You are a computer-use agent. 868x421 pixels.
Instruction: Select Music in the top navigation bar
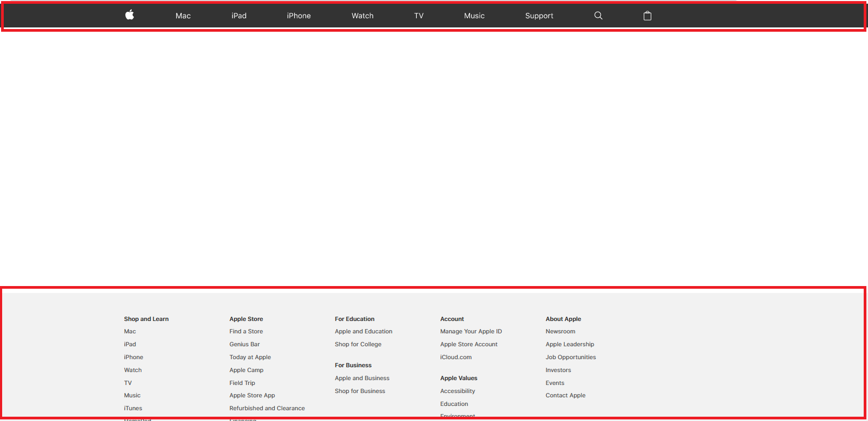[x=474, y=16]
